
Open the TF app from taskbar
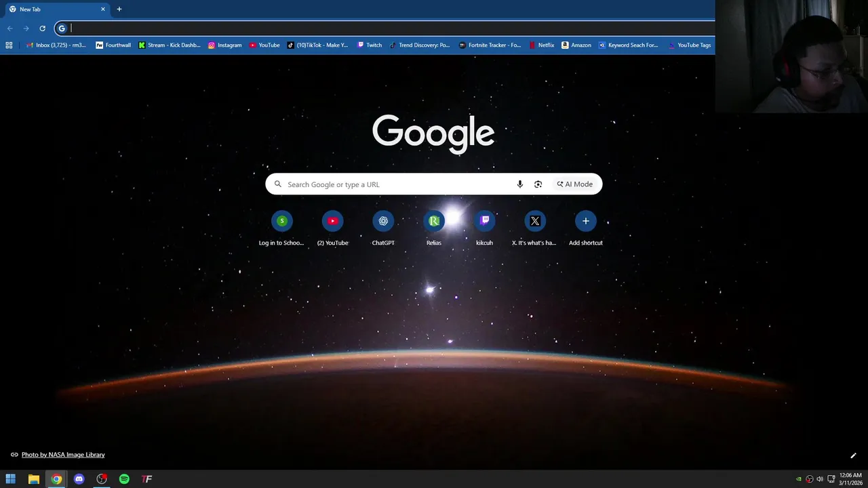tap(146, 479)
